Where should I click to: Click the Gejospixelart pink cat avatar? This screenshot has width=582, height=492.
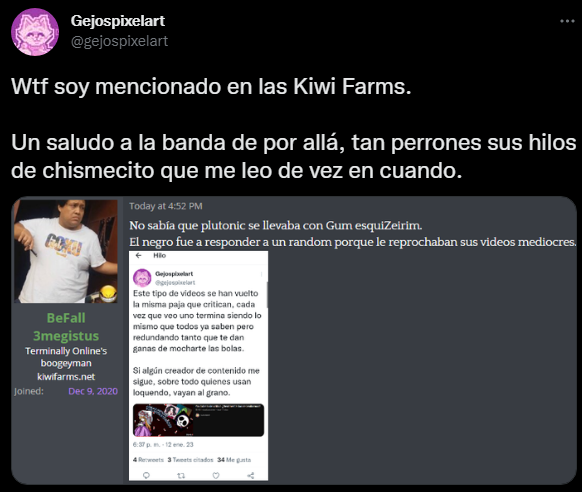pyautogui.click(x=35, y=32)
